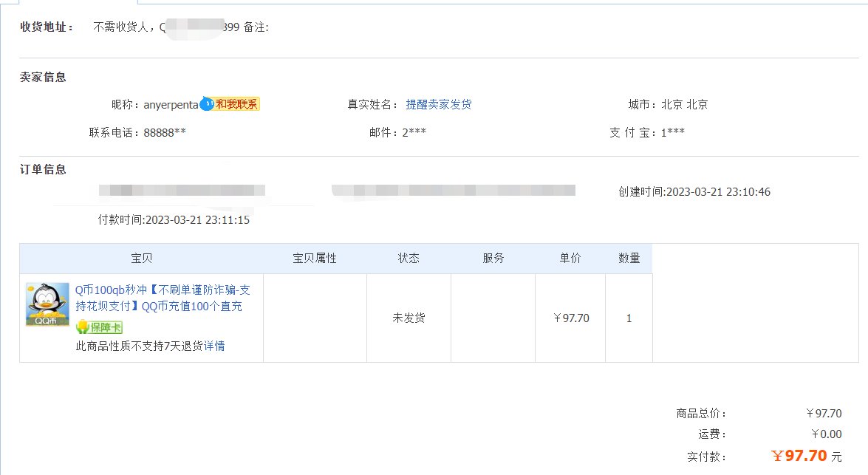Select the 宝贝属性 column header
This screenshot has height=475, width=868.
pyautogui.click(x=315, y=258)
